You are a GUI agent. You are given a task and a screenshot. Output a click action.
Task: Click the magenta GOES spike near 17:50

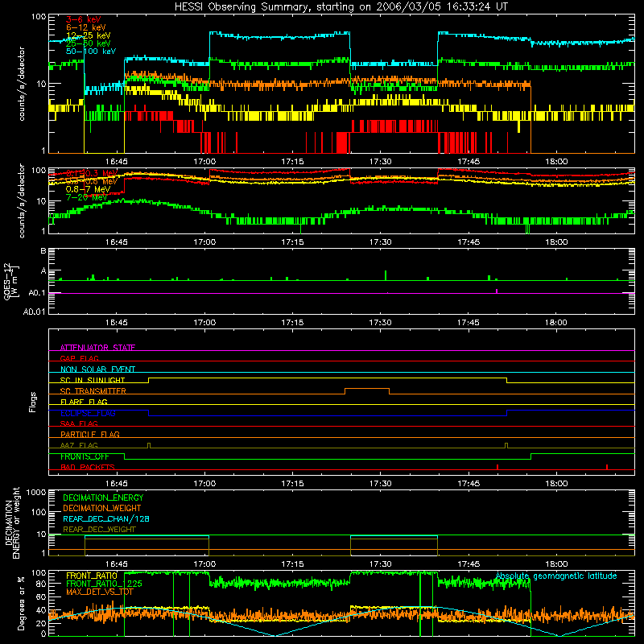(497, 291)
